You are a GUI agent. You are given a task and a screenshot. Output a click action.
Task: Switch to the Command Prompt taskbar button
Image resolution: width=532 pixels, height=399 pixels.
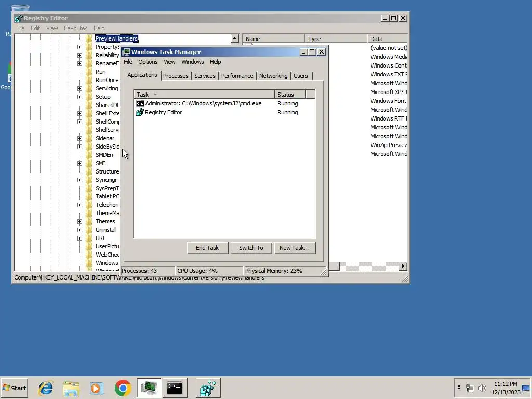[x=175, y=388]
